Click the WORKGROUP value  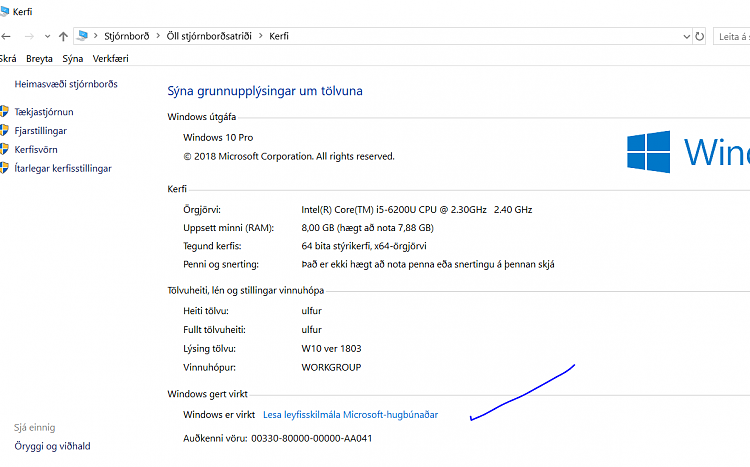pyautogui.click(x=331, y=367)
